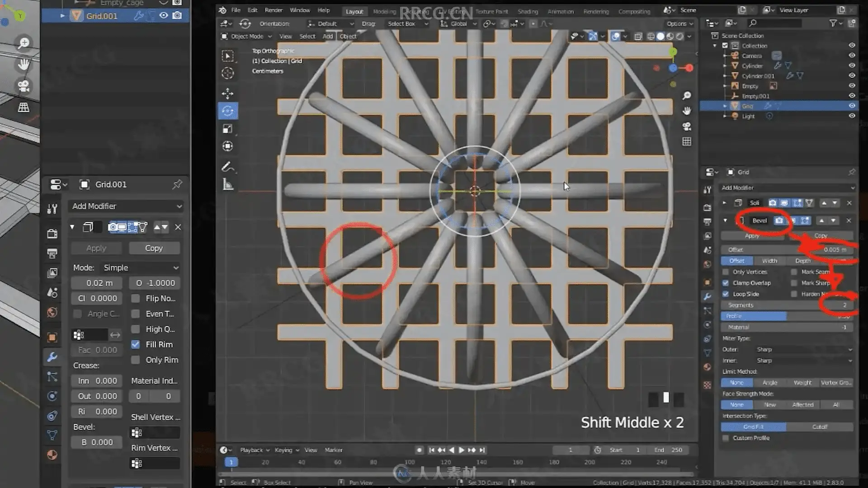Adjust the bevel Profile slider
The width and height of the screenshot is (868, 488).
(x=787, y=316)
